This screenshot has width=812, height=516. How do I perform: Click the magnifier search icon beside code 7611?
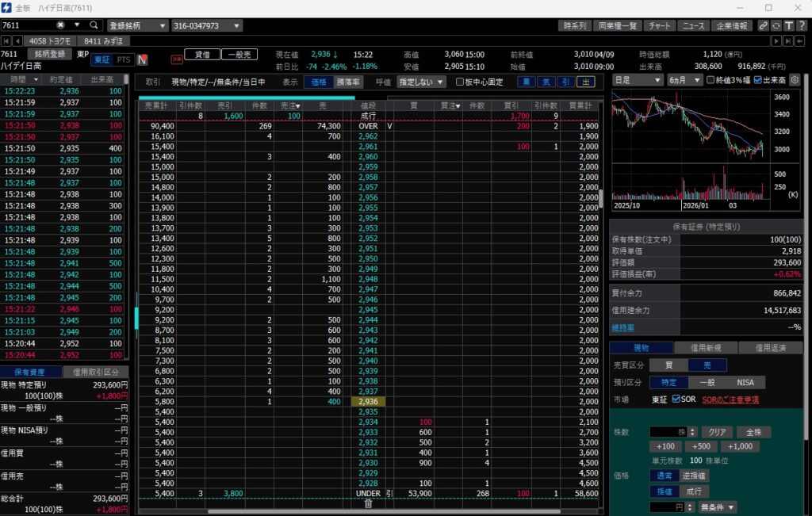(94, 25)
